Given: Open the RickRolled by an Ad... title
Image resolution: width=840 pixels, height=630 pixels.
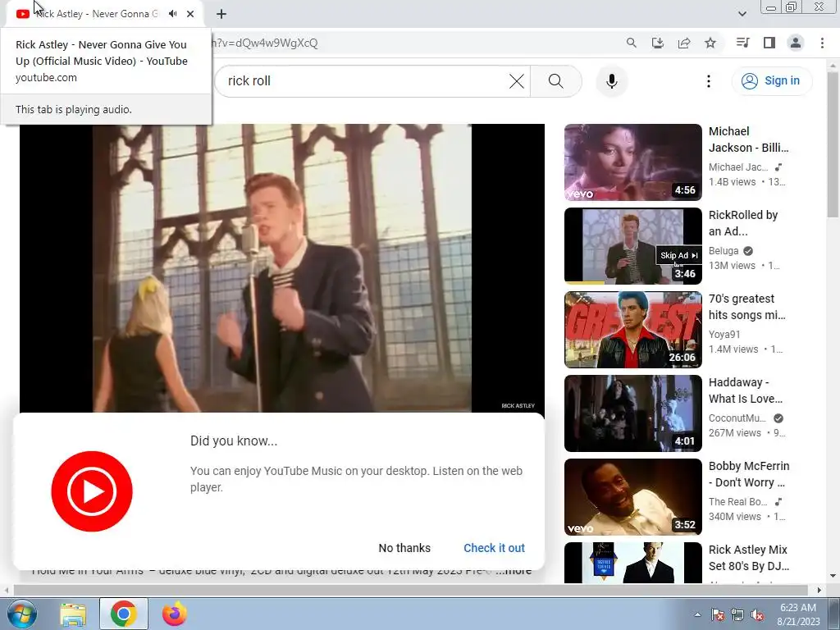Looking at the screenshot, I should click(743, 223).
